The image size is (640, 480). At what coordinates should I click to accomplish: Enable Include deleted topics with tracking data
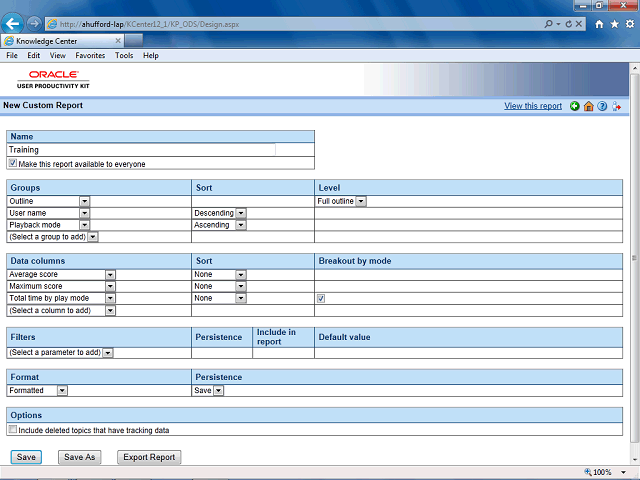click(x=13, y=429)
